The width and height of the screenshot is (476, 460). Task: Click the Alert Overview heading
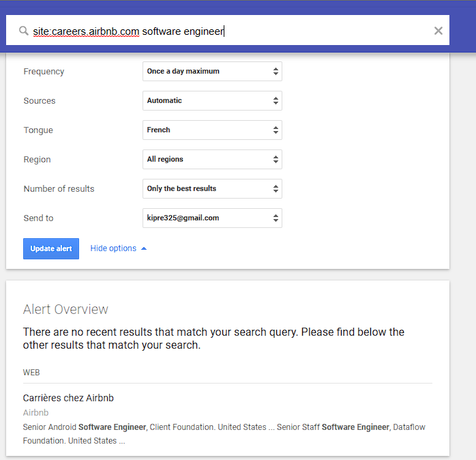click(65, 309)
